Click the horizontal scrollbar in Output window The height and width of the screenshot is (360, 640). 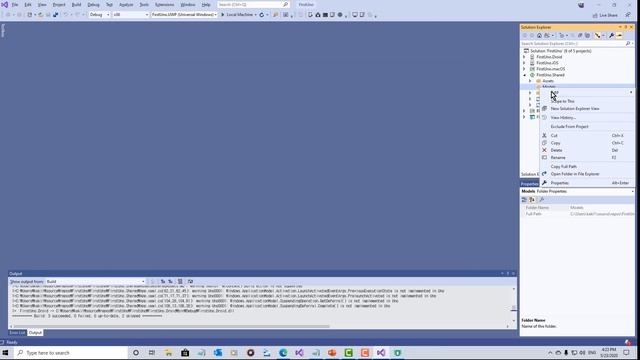tap(171, 327)
